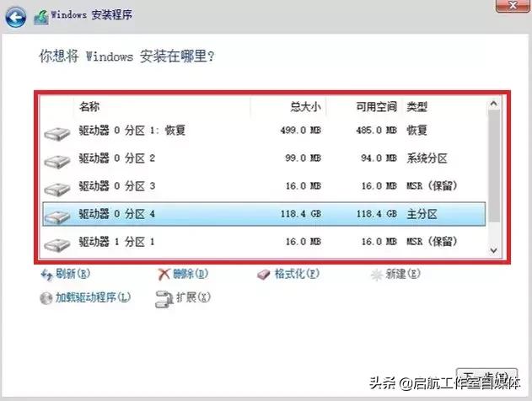Click the red X delete icon
This screenshot has width=532, height=401.
pos(164,275)
